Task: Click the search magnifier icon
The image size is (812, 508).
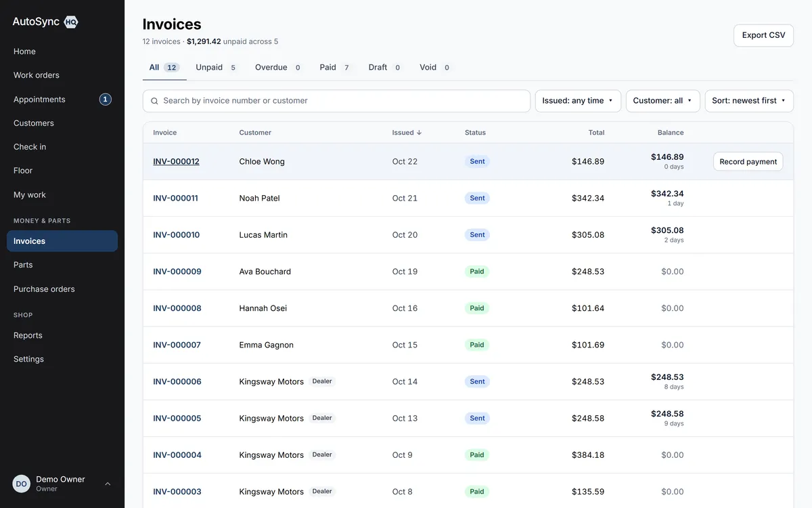Action: pos(155,101)
